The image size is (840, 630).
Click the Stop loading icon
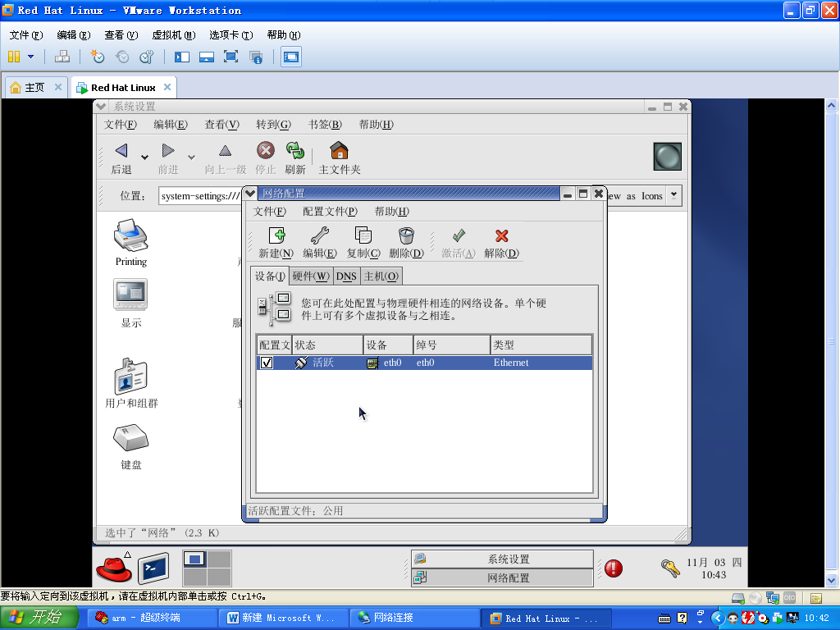[265, 151]
